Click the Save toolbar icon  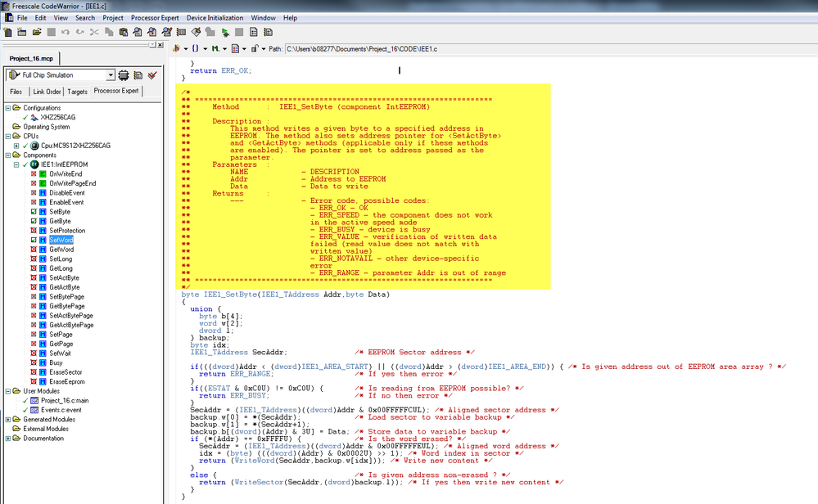[51, 32]
